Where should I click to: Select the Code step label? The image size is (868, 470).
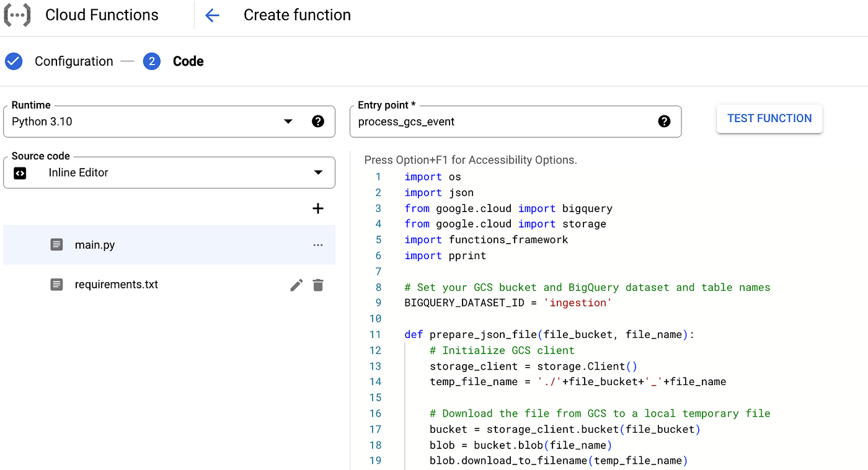188,61
